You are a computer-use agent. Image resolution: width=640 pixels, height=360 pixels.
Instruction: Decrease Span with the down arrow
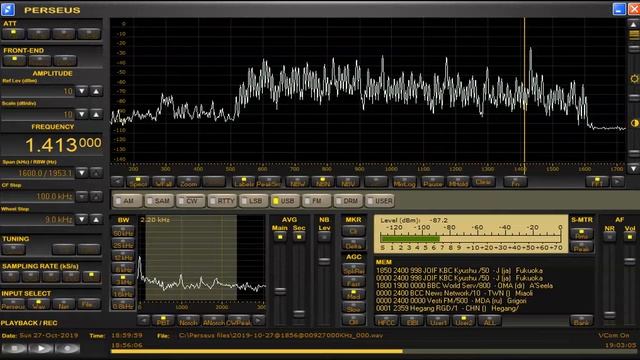click(82, 173)
